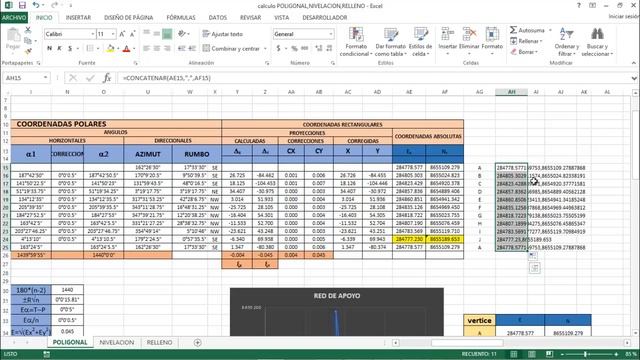Add a new sheet with the plus icon
Image resolution: width=640 pixels, height=360 pixels.
click(x=198, y=342)
